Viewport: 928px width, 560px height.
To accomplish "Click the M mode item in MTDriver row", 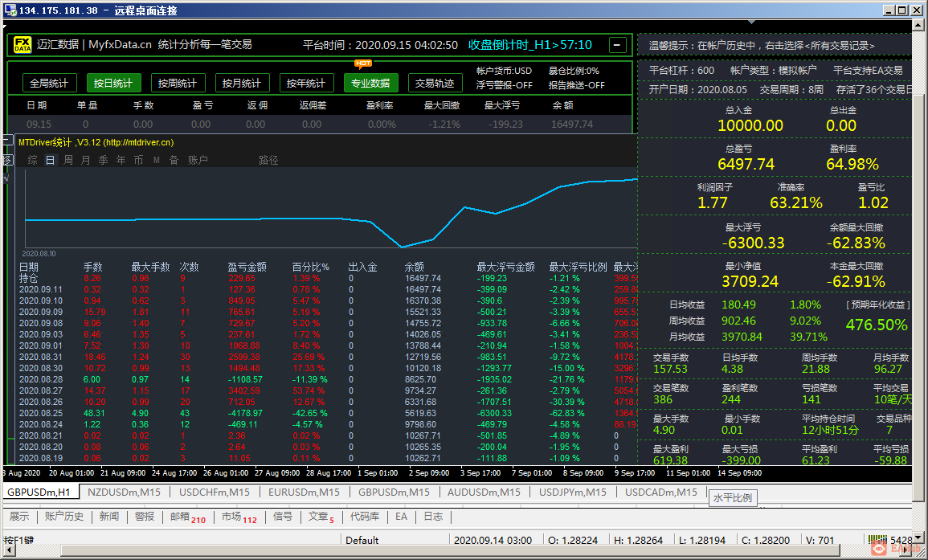I will [156, 160].
